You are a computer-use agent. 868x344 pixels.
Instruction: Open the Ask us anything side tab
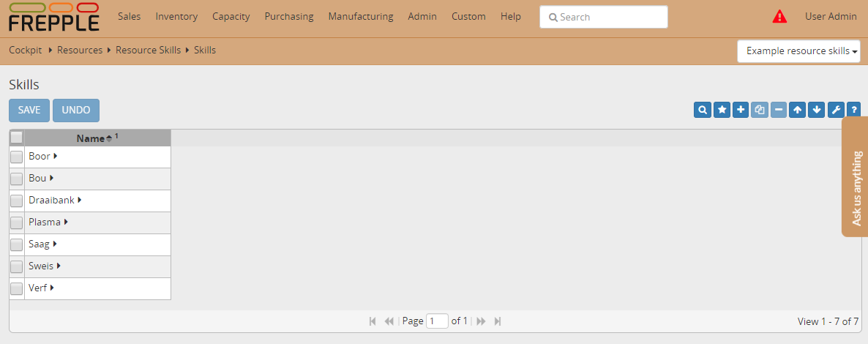click(856, 176)
